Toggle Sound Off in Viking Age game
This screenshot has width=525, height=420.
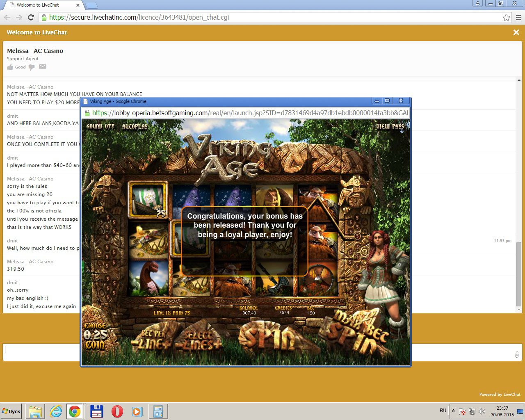[x=100, y=126]
